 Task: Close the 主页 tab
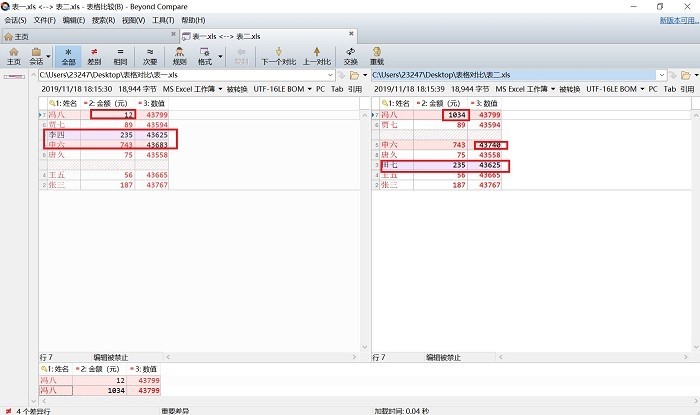point(173,34)
